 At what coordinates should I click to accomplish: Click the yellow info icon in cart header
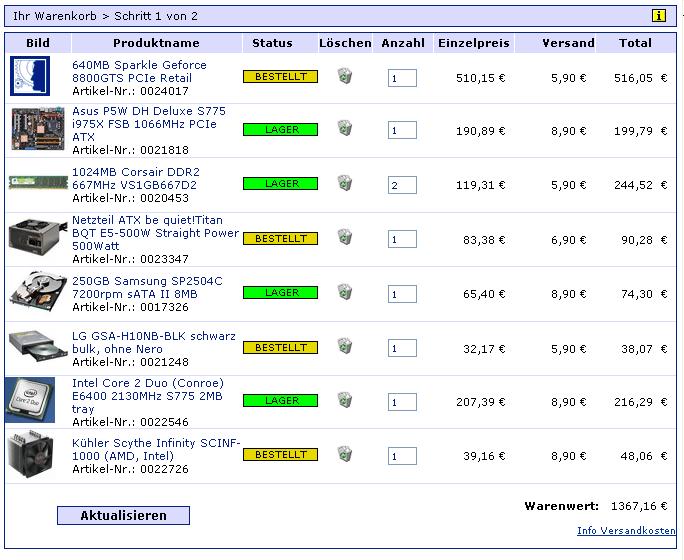pyautogui.click(x=659, y=16)
